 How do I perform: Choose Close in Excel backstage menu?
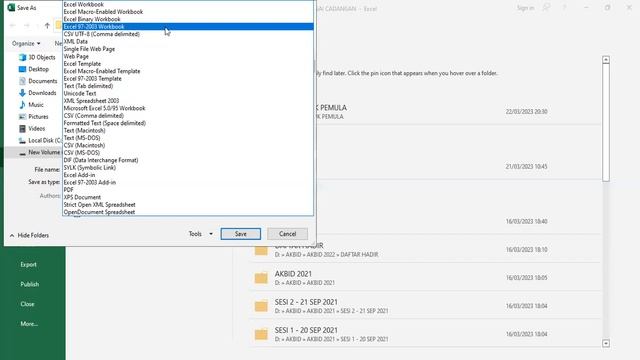(27, 304)
